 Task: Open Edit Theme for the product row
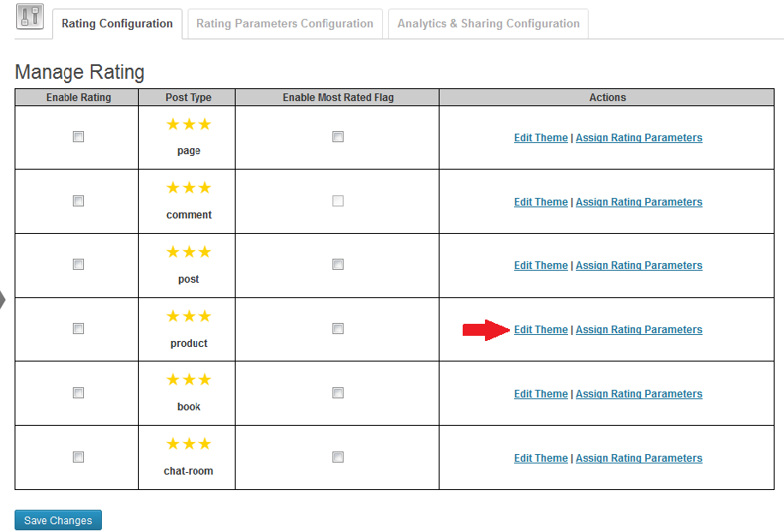[541, 330]
